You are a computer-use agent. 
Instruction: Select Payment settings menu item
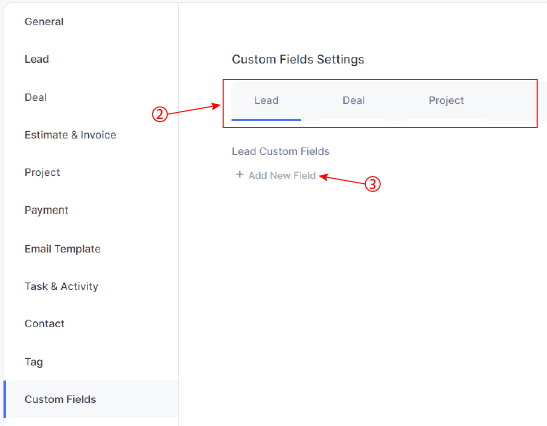[x=46, y=210]
